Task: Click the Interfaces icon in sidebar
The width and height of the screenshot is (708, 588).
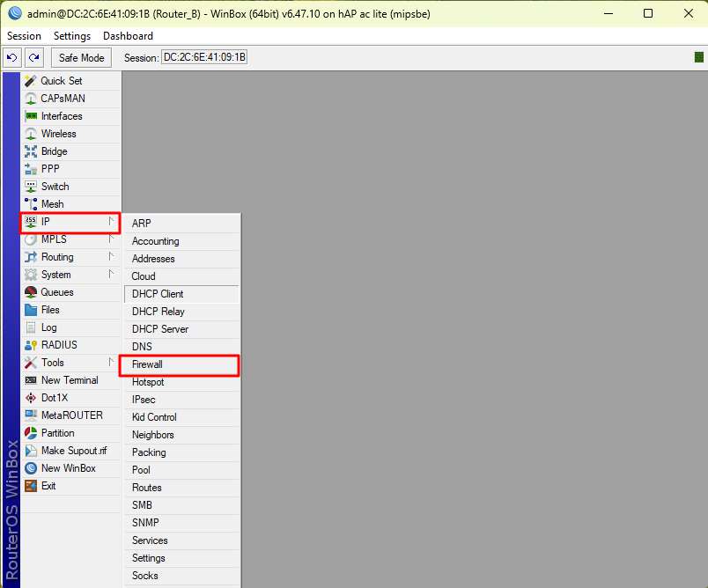Action: (31, 116)
